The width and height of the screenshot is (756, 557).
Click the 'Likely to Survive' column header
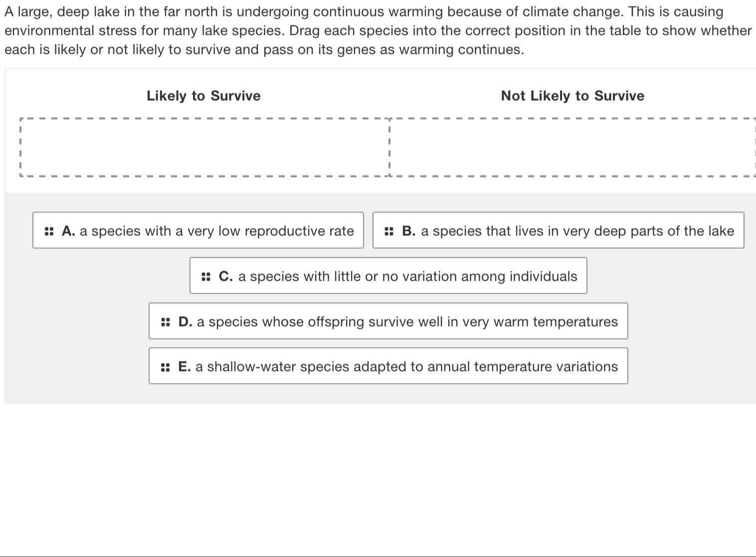(x=203, y=96)
